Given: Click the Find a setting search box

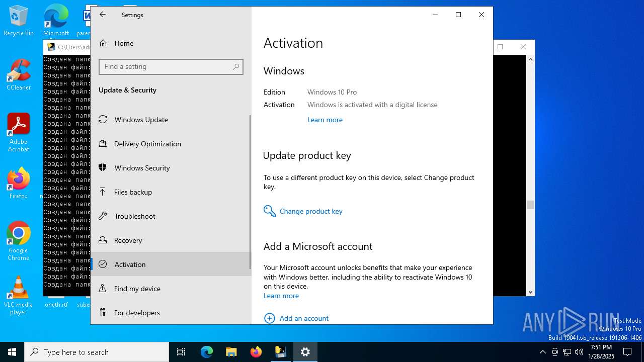Looking at the screenshot, I should 166,67.
